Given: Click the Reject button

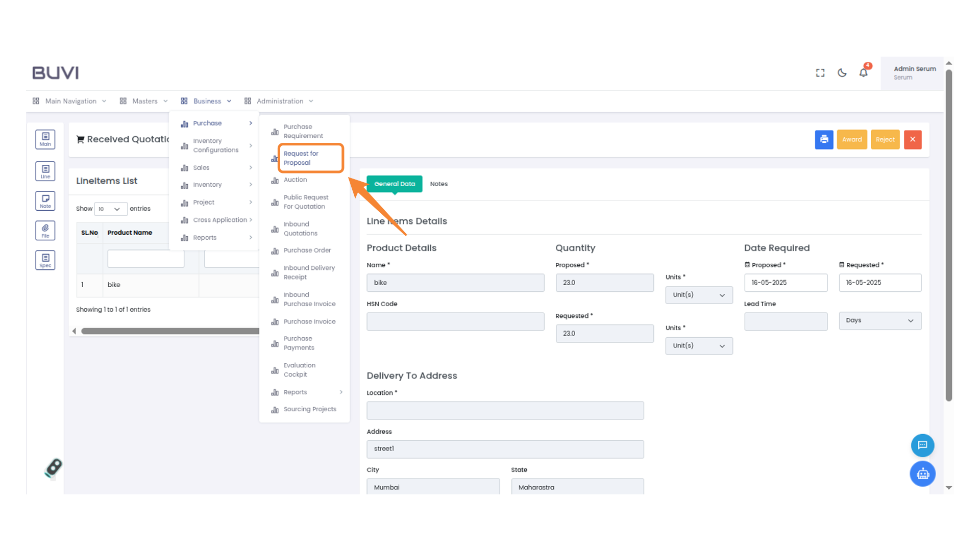Looking at the screenshot, I should coord(885,139).
